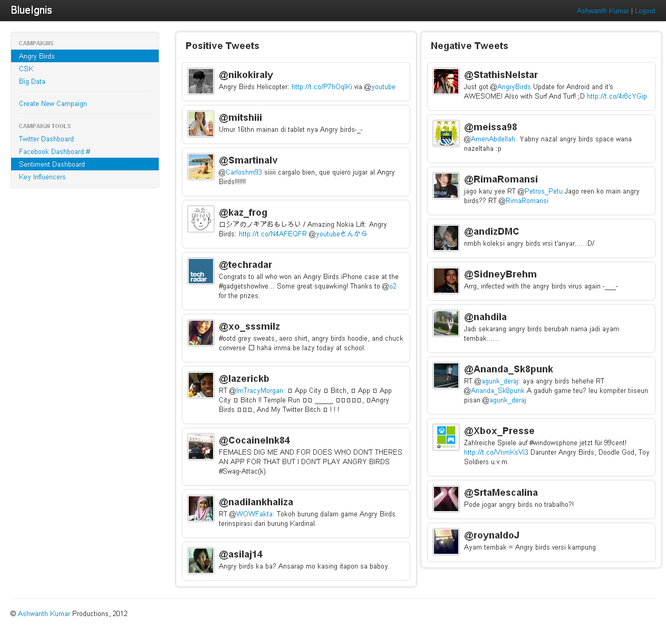The image size is (666, 644).
Task: Click @SidneyBrehm's profile avatar
Action: [446, 281]
